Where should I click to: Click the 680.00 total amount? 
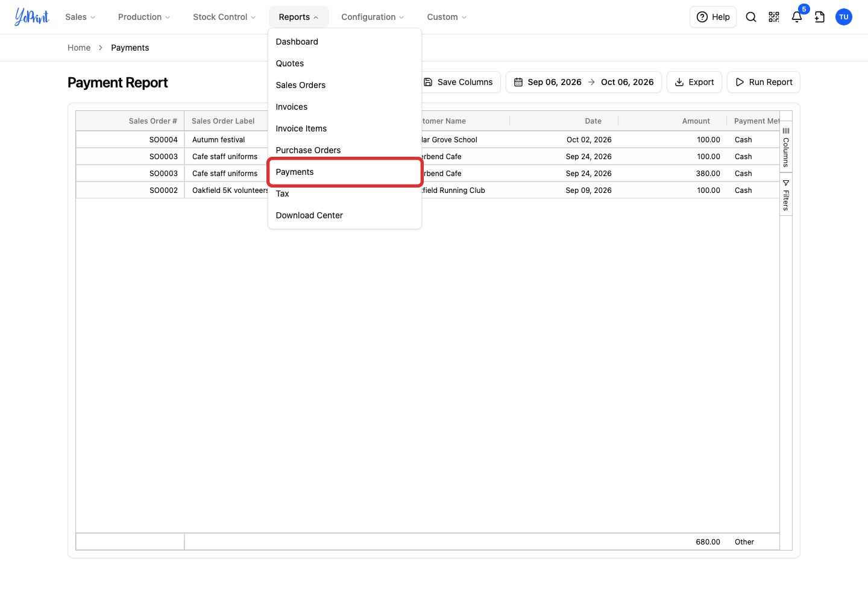pyautogui.click(x=708, y=542)
